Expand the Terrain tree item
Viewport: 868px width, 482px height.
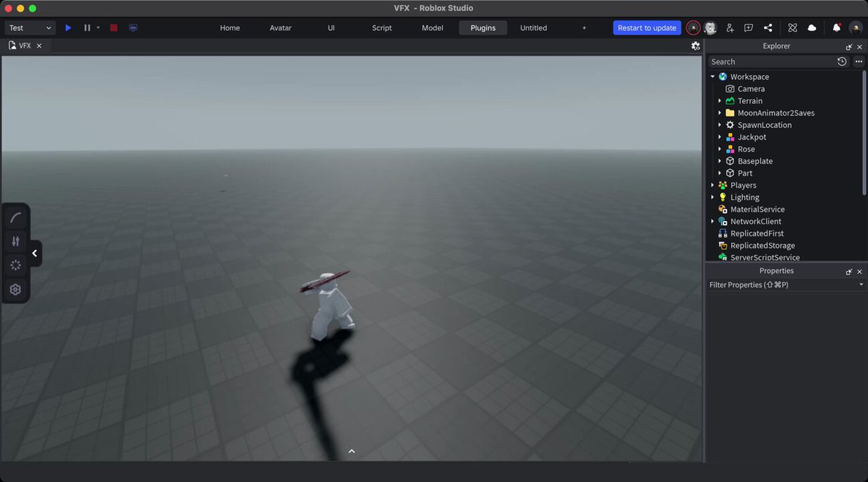720,101
